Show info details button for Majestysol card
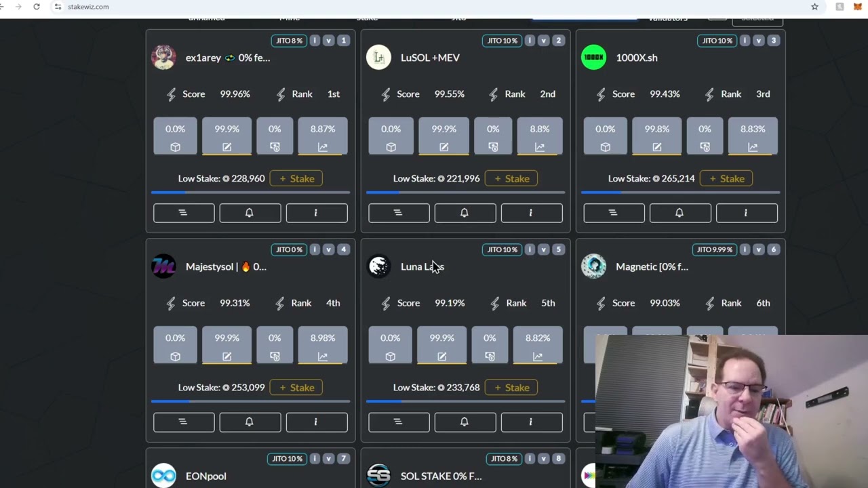The height and width of the screenshot is (488, 868). (x=316, y=422)
